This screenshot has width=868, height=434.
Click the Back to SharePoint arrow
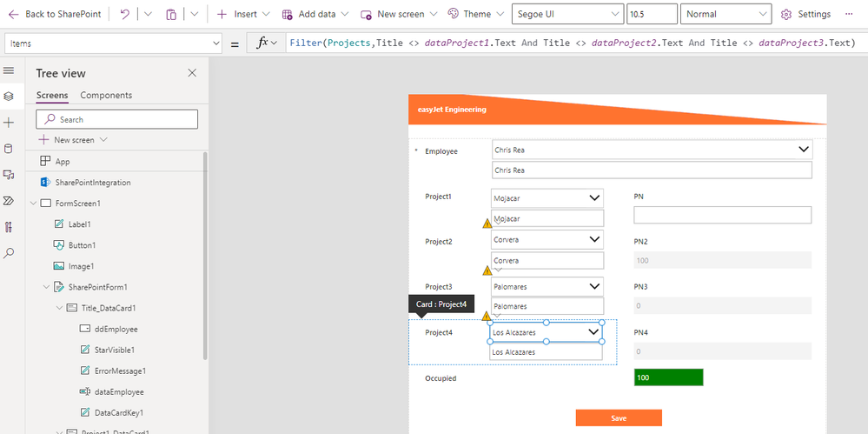(x=13, y=15)
